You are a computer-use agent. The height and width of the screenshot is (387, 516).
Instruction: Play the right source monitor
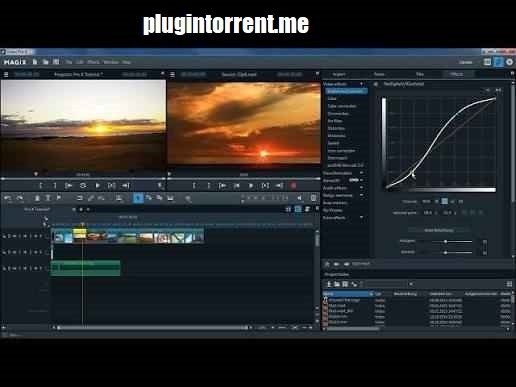click(x=251, y=186)
